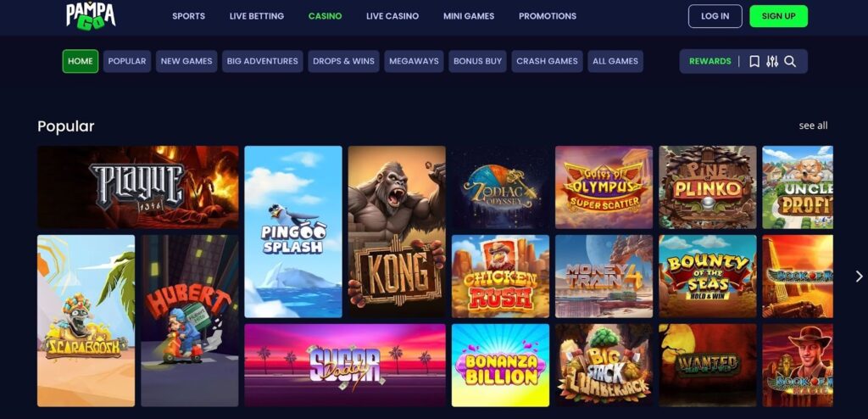Select the Live Casino menu item
This screenshot has height=419, width=868.
click(x=392, y=16)
